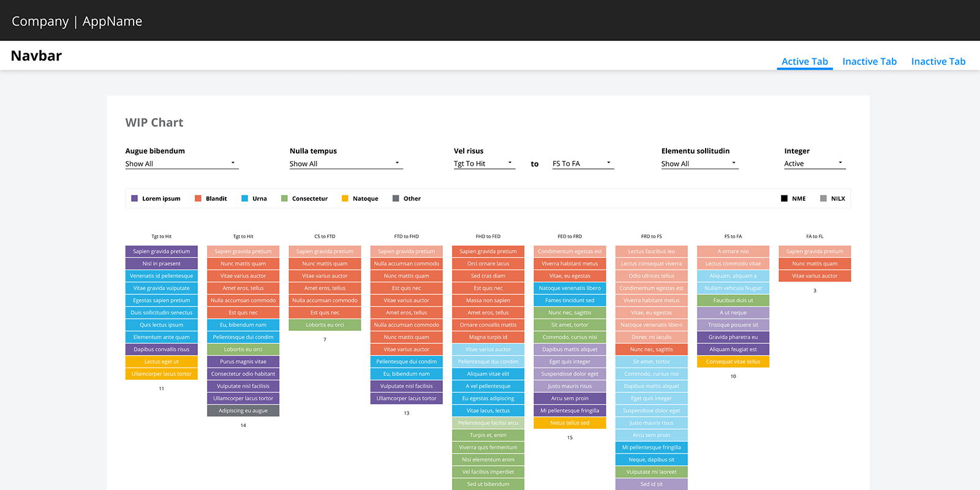
Task: Click the NILX legend swatch
Action: point(823,198)
